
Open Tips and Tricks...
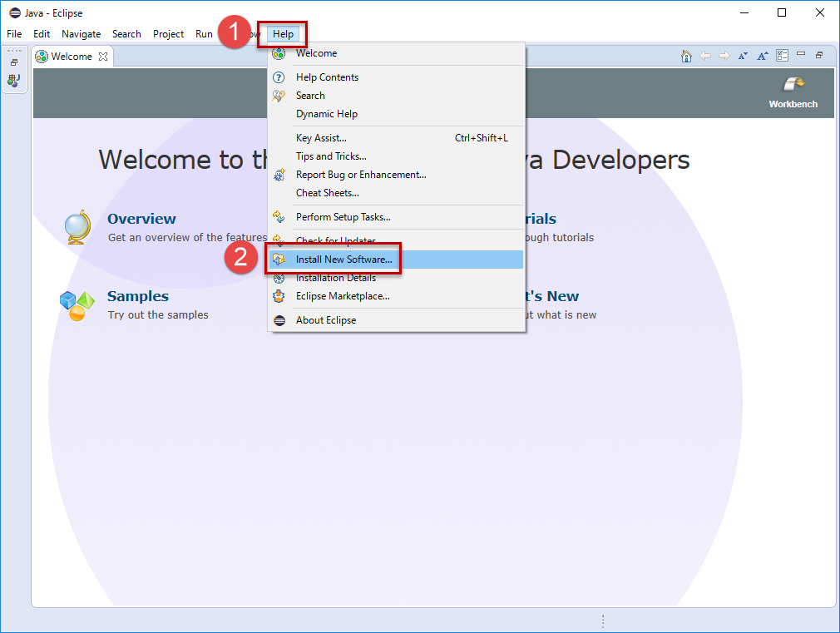point(397,156)
